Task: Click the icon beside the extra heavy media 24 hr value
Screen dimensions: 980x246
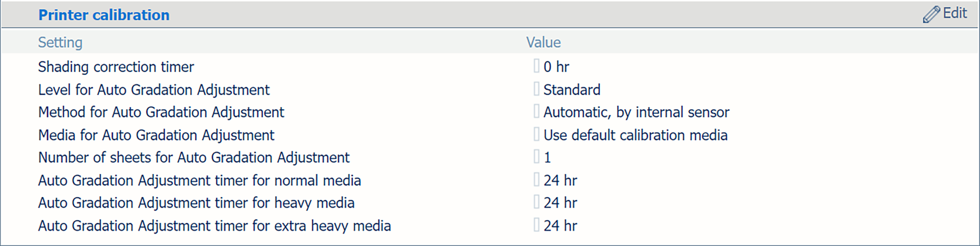Action: (536, 225)
